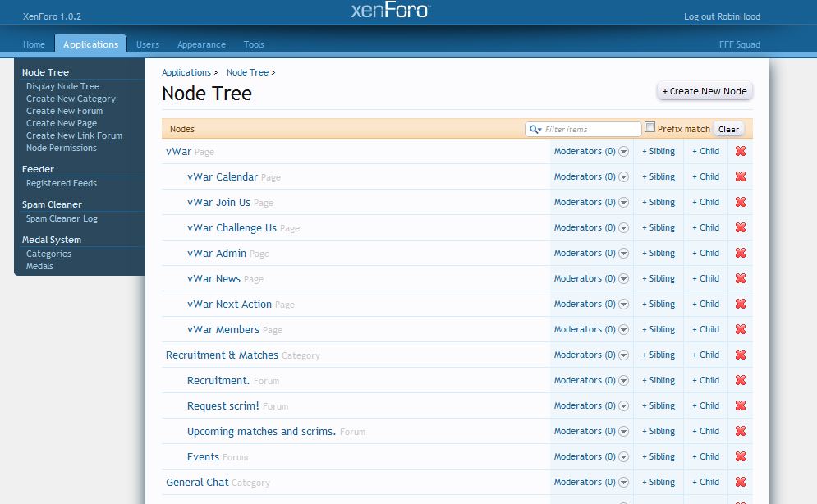Click Create New Link Forum link
The width and height of the screenshot is (817, 504).
coord(75,135)
